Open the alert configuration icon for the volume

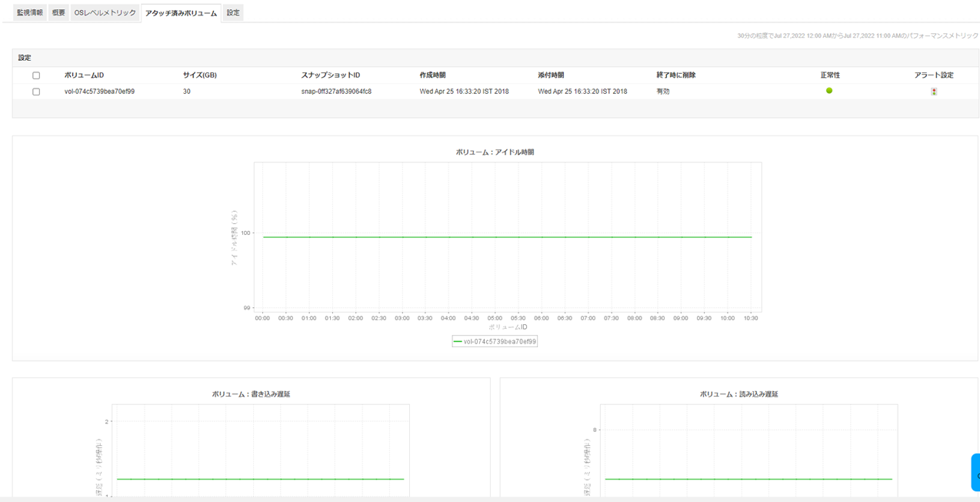pos(934,92)
